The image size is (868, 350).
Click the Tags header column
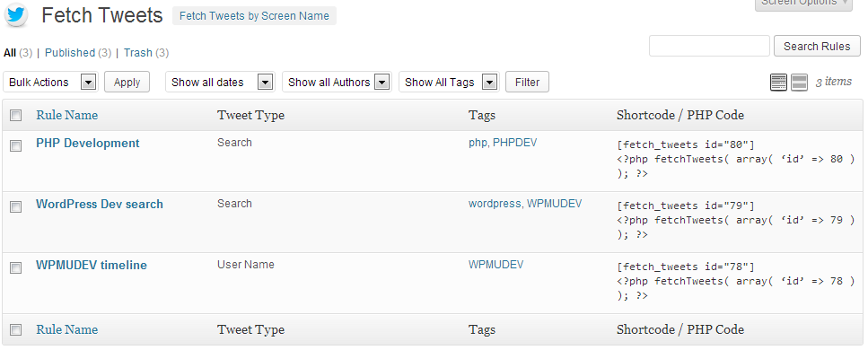tap(482, 115)
